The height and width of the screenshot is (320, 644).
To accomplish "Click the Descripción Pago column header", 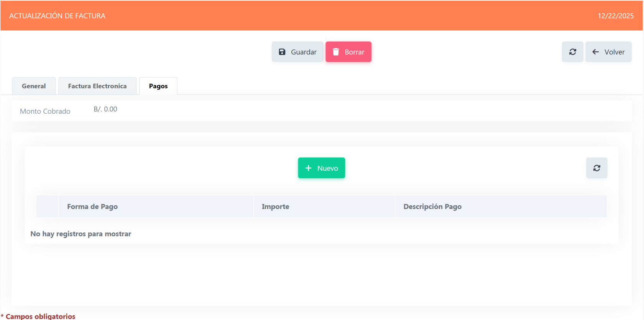I will pos(432,207).
